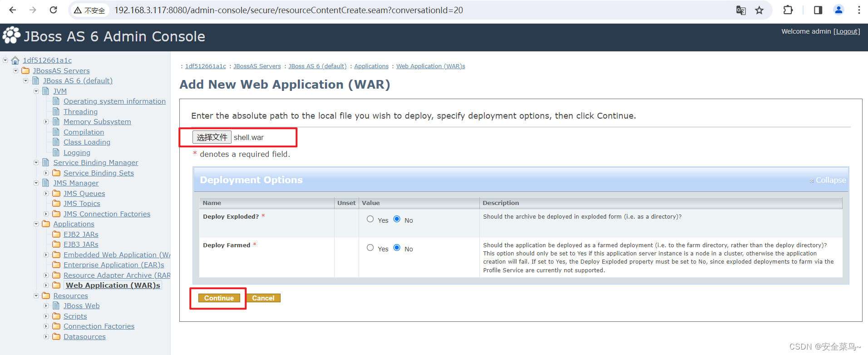Click the JBoss logo icon in header
The height and width of the screenshot is (355, 868).
tap(11, 35)
